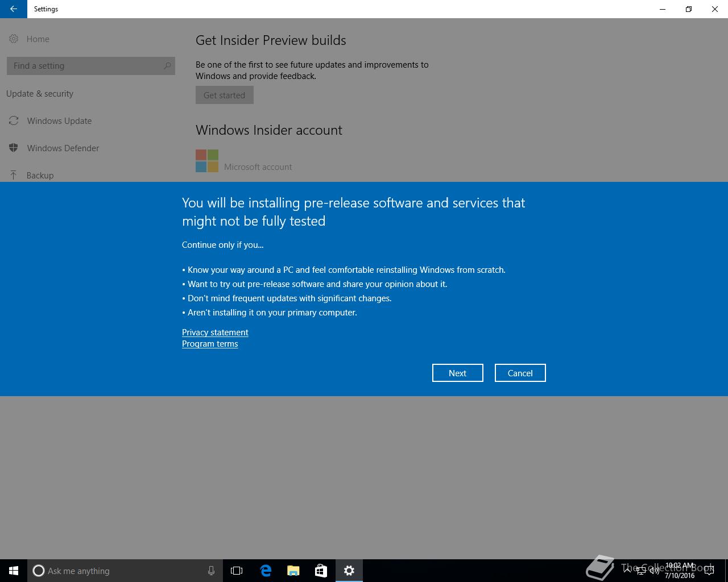
Task: Click the Update & security heading
Action: pyautogui.click(x=40, y=94)
